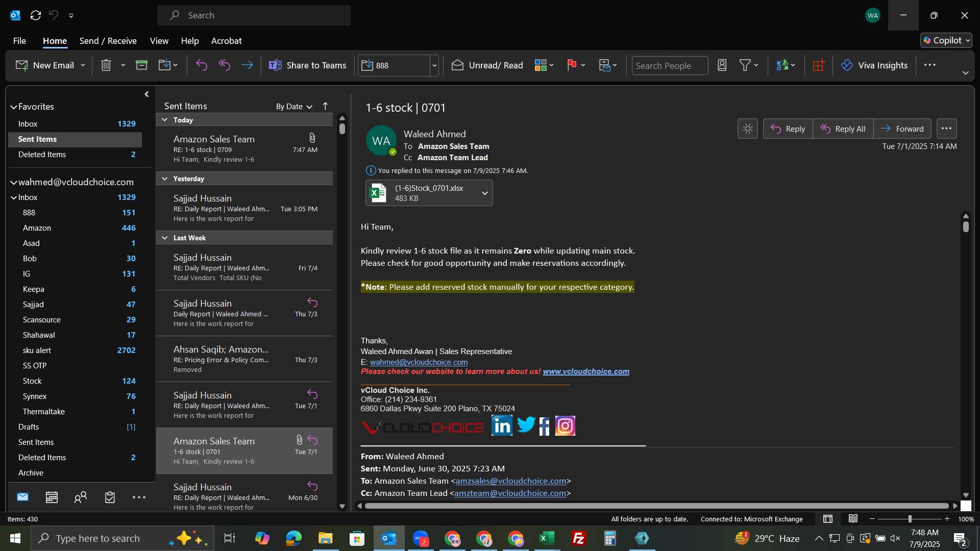Image resolution: width=980 pixels, height=551 pixels.
Task: Click the zoom slider handle
Action: 910,519
